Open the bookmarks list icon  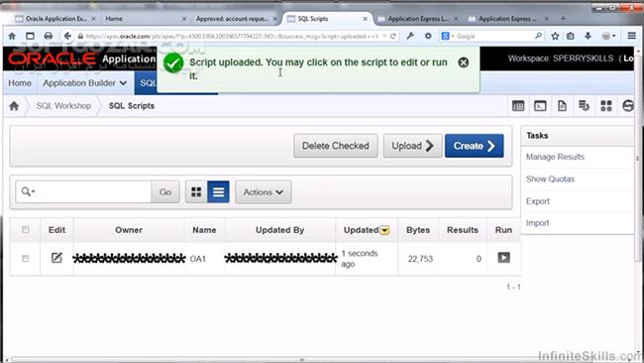(570, 36)
